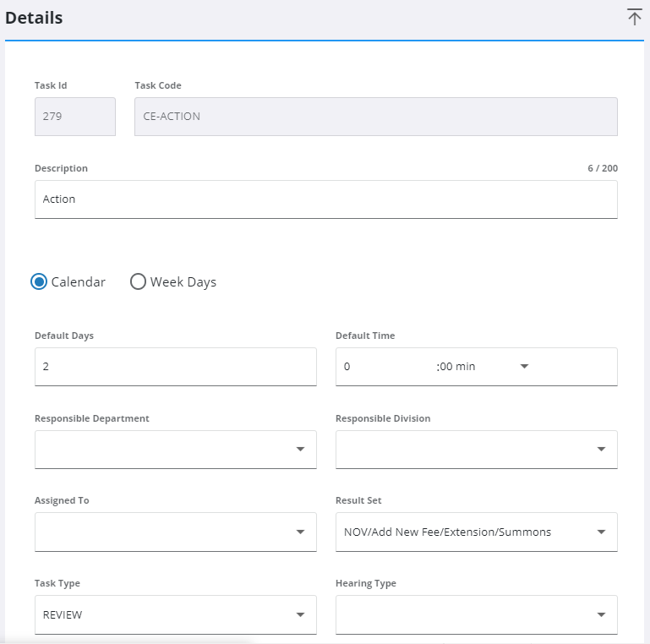Open the Default Time minutes dropdown arrow
The height and width of the screenshot is (644, 650).
coord(524,367)
